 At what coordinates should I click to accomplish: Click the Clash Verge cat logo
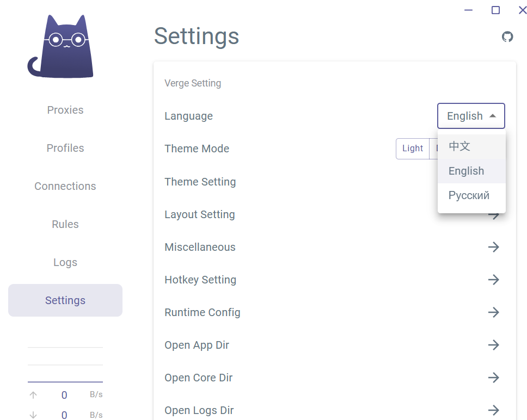click(x=60, y=46)
